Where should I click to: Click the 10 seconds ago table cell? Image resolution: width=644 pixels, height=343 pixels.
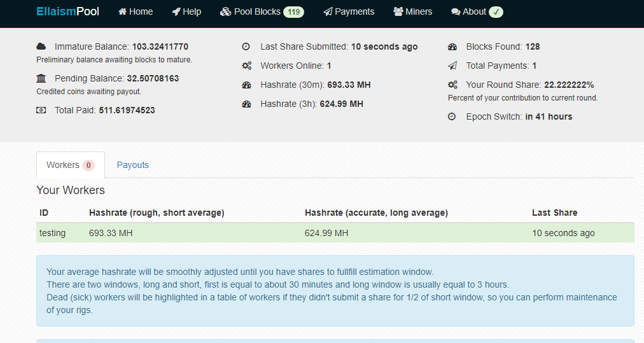point(564,233)
